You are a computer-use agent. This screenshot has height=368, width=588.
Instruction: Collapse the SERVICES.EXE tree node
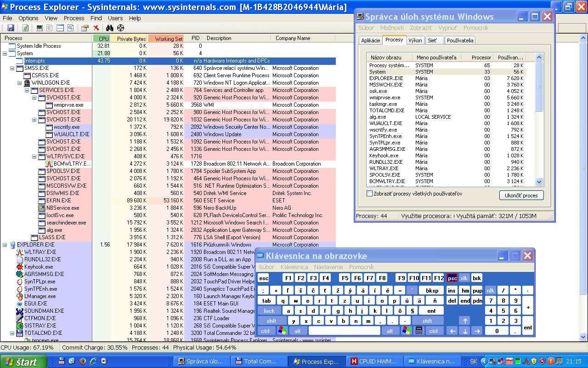coord(27,90)
